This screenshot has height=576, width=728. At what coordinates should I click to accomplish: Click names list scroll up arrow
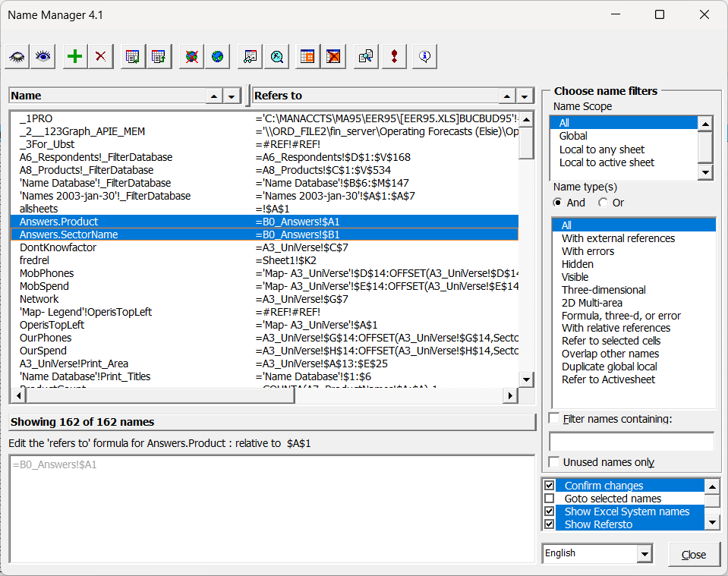point(526,120)
